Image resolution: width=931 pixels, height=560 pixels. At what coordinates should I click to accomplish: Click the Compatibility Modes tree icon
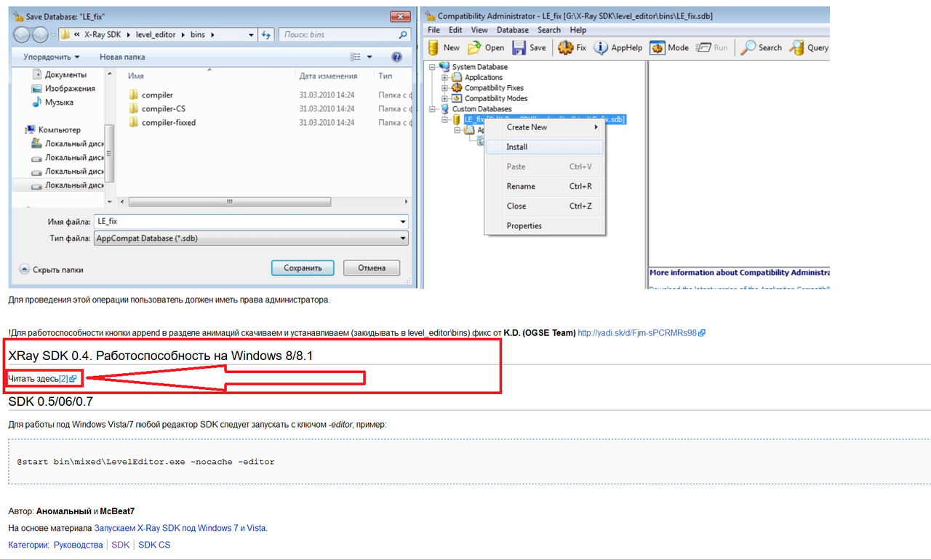[x=457, y=98]
